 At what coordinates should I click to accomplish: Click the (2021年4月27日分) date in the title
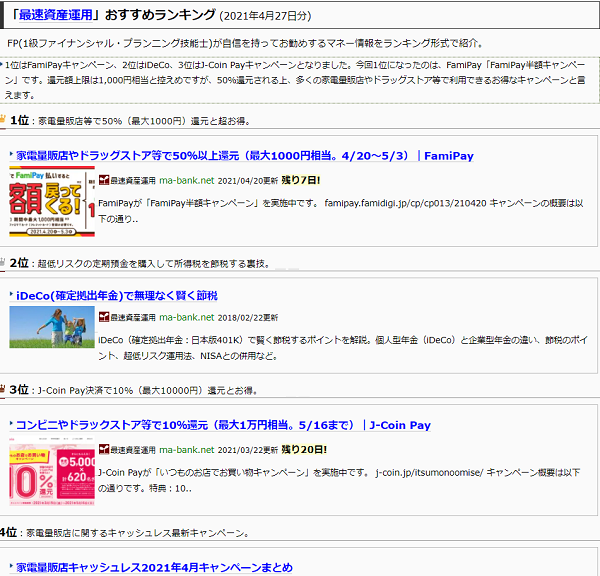(x=265, y=16)
